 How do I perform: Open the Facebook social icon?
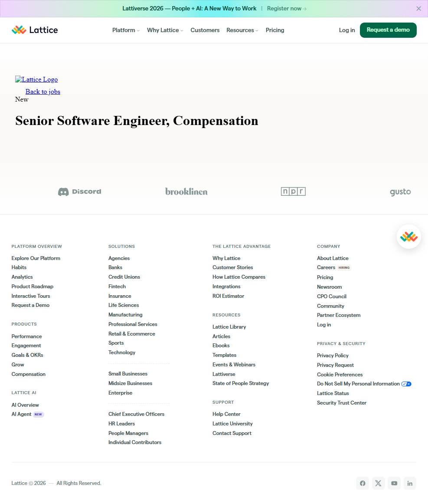tap(363, 483)
